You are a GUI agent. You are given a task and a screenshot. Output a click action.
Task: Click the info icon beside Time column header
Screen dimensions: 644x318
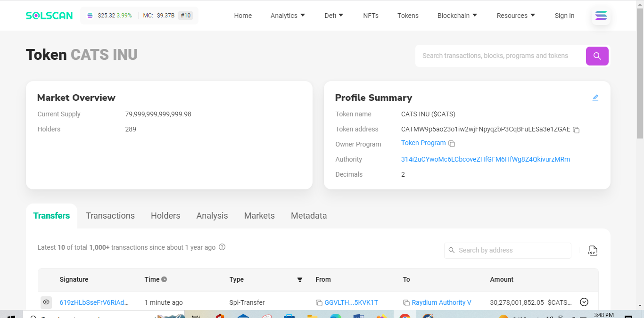tap(164, 279)
